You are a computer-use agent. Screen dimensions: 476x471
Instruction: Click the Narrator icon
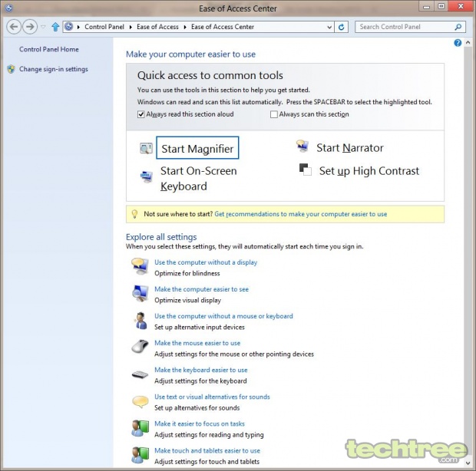[x=302, y=146]
